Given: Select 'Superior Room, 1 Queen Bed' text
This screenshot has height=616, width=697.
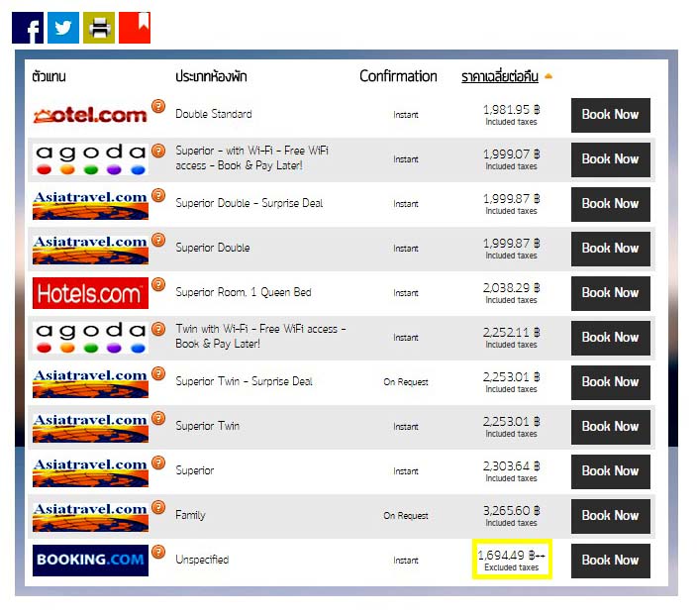Looking at the screenshot, I should (244, 292).
